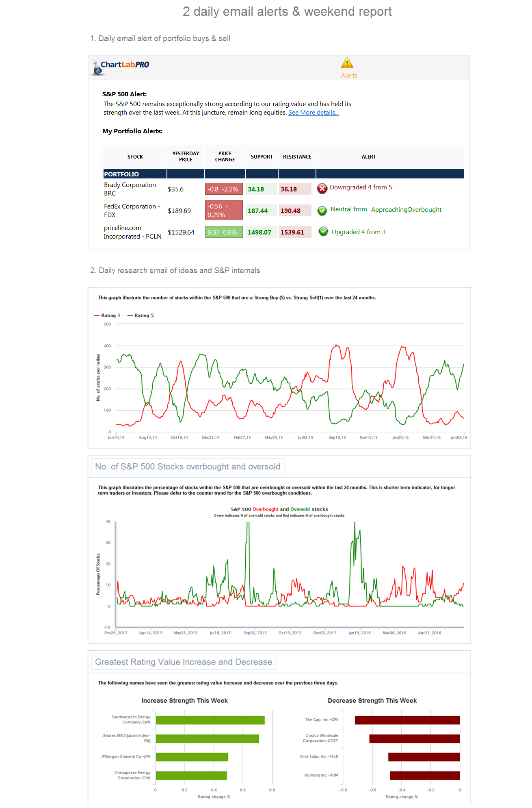Open the See More details link

[314, 113]
